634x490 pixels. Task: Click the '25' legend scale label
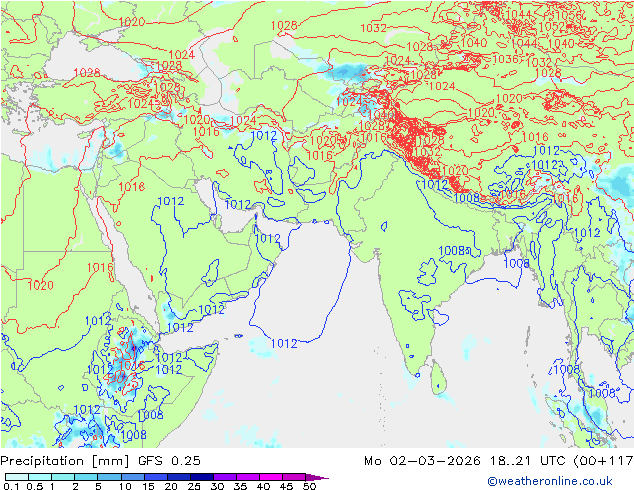click(x=194, y=486)
